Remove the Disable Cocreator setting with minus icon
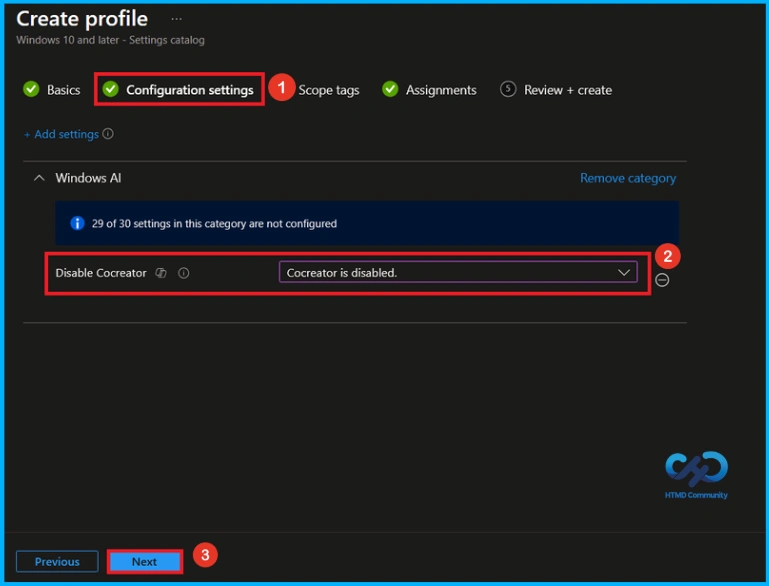Image resolution: width=769 pixels, height=586 pixels. 662,280
